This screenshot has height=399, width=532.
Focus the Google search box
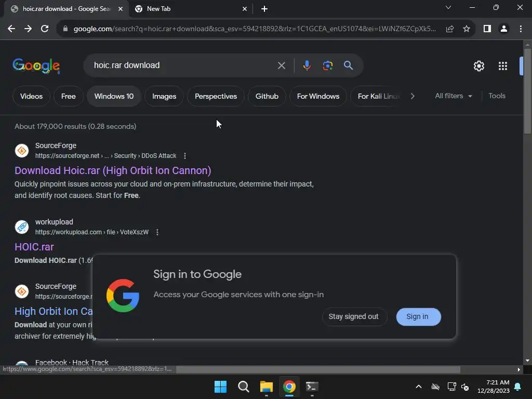(x=183, y=65)
